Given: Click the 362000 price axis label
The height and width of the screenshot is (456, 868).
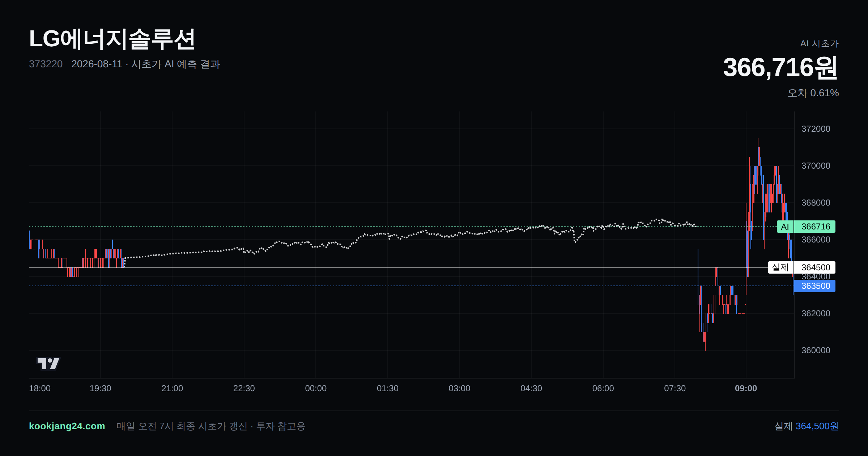Looking at the screenshot, I should coord(816,313).
